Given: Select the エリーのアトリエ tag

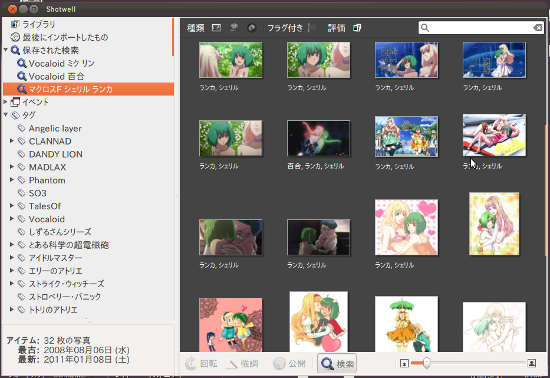Looking at the screenshot, I should 88,271.
